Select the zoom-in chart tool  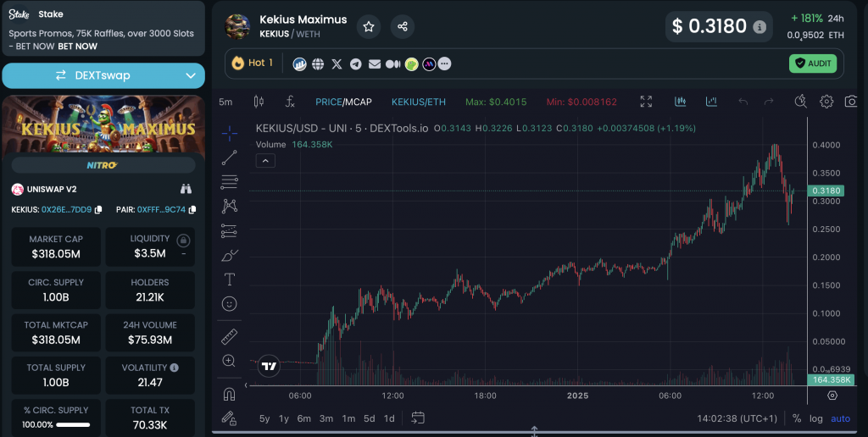(229, 361)
